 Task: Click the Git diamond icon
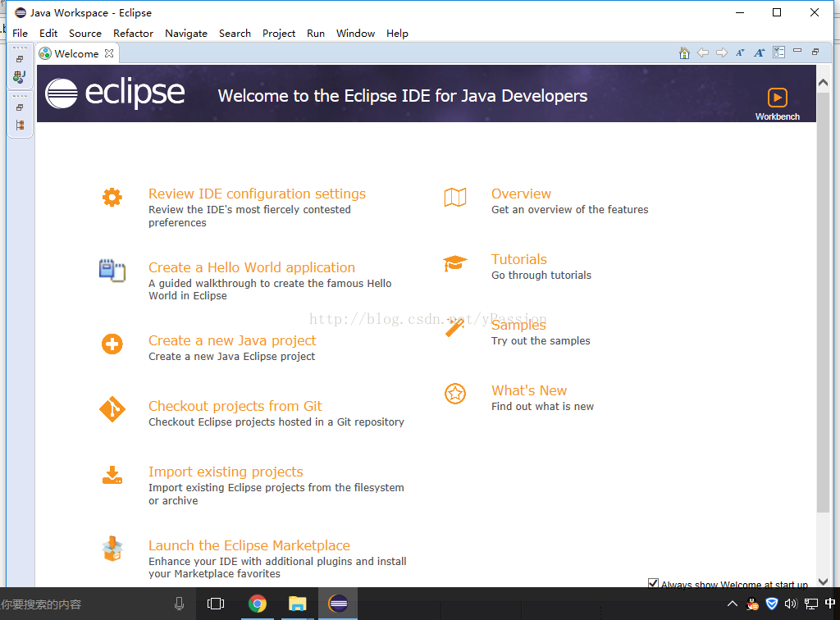(112, 409)
